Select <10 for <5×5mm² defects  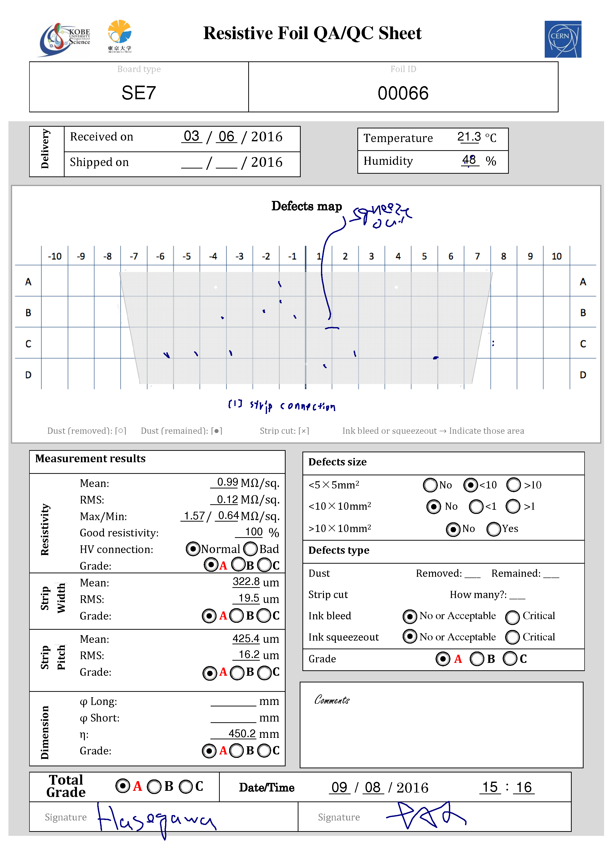pos(470,485)
